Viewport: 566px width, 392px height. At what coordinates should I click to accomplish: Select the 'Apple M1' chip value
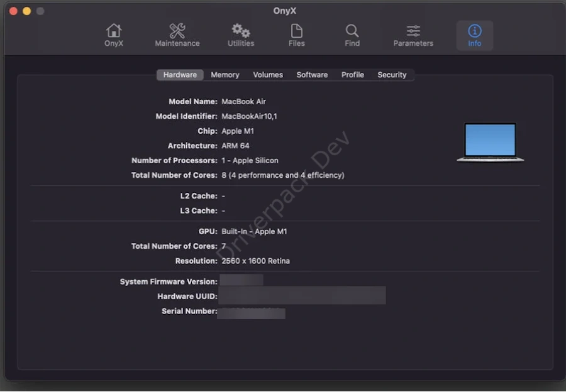[x=238, y=131]
